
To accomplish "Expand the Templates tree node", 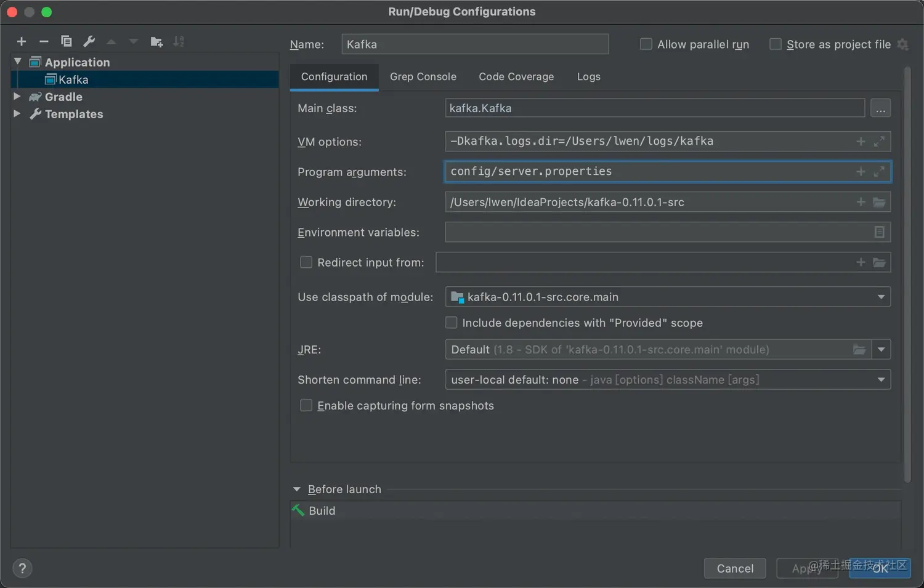I will (x=17, y=114).
